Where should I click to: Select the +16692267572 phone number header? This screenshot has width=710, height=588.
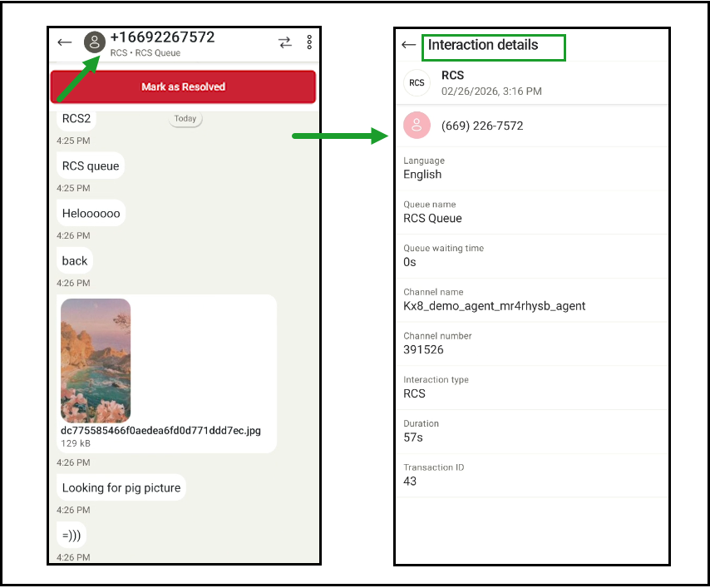point(162,37)
